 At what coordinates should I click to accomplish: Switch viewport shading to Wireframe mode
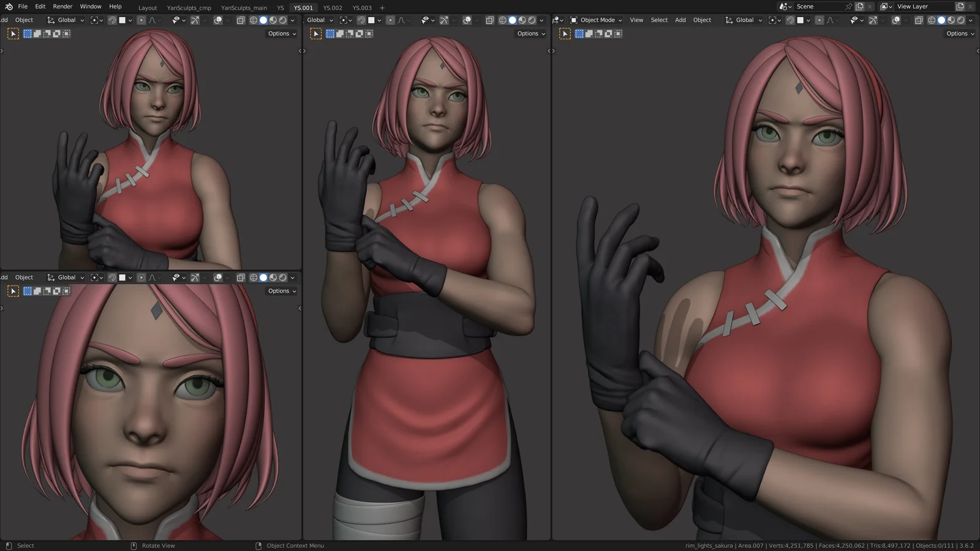pos(931,20)
